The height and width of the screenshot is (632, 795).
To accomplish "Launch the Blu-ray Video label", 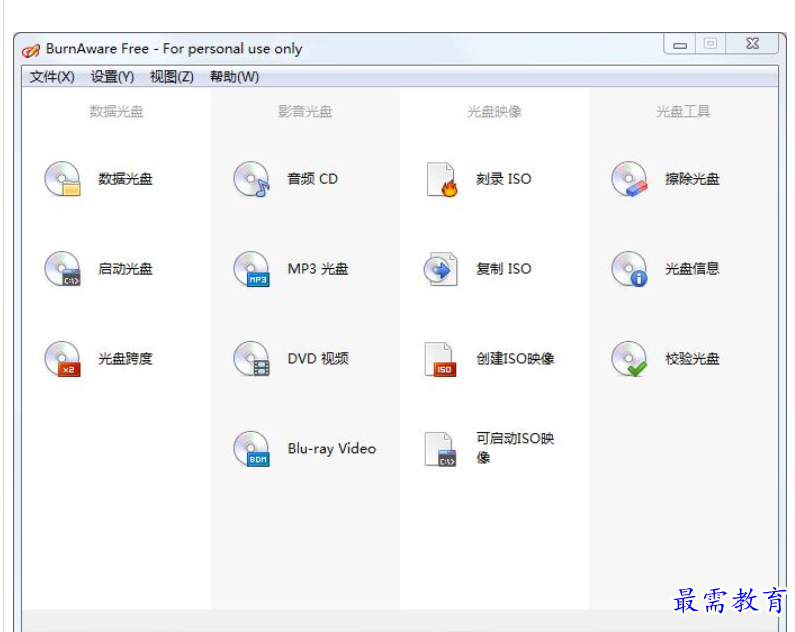I will (332, 449).
